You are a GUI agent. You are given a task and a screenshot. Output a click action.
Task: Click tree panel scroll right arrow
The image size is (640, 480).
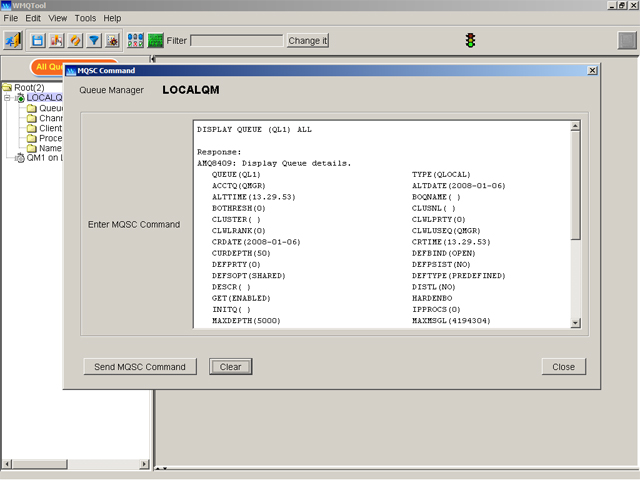144,464
